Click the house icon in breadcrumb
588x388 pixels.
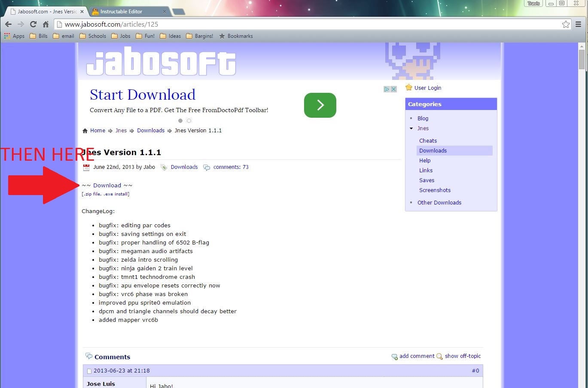click(85, 131)
